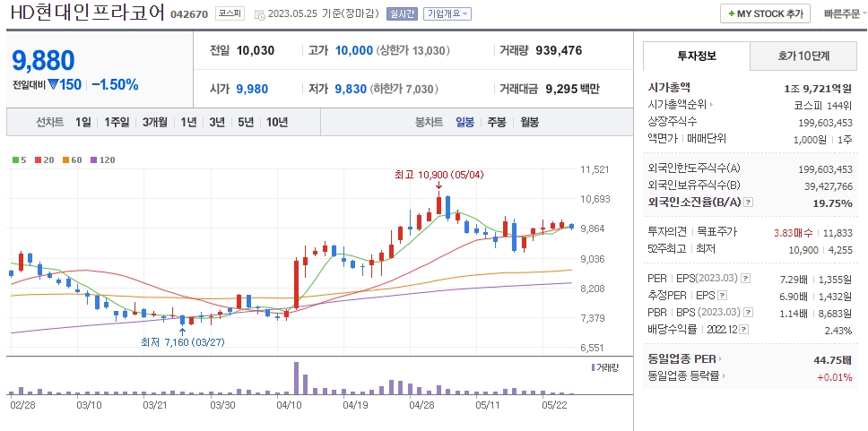Click the 동일업종 PER link
The height and width of the screenshot is (431, 868).
[x=681, y=359]
